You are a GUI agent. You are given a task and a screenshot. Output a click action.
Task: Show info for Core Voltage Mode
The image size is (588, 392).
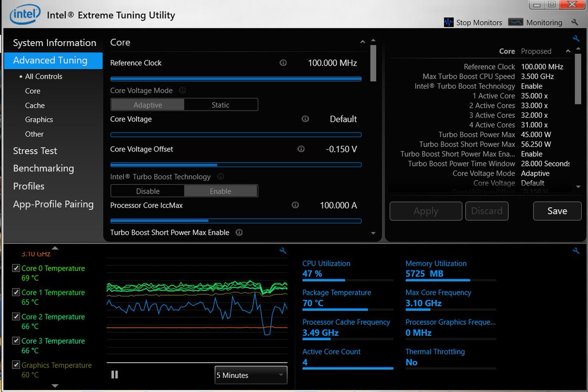tap(182, 90)
